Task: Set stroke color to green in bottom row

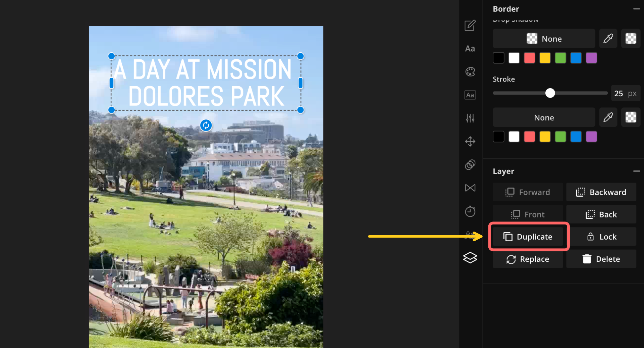Action: pyautogui.click(x=560, y=137)
